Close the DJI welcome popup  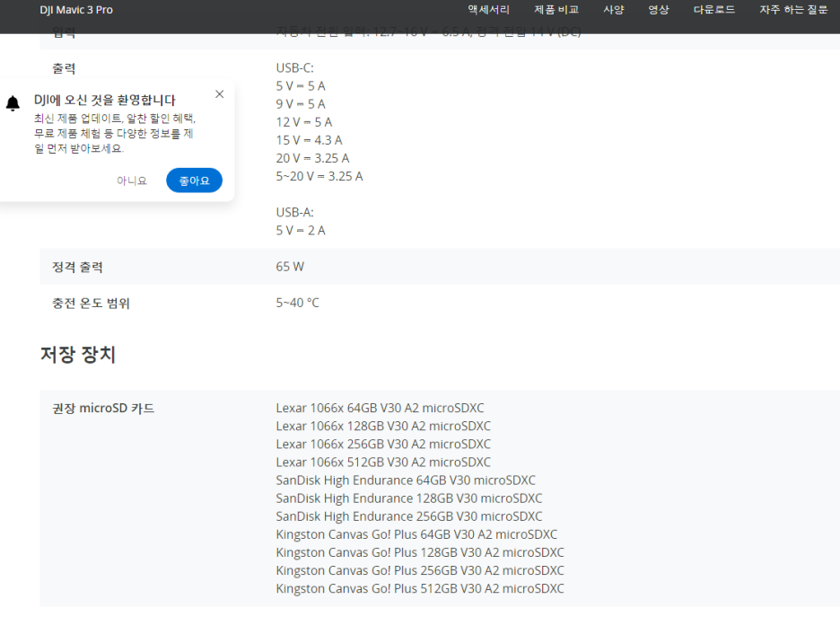[x=220, y=94]
